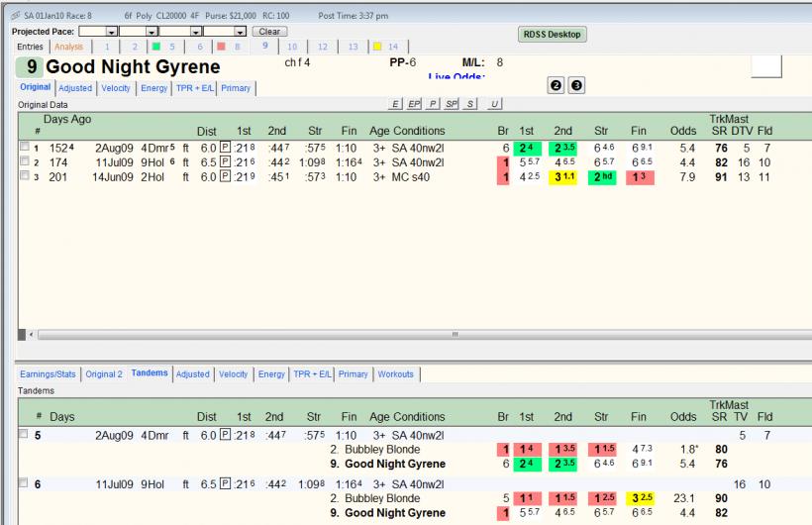
Task: Check the box for past line 2
Action: click(25, 160)
